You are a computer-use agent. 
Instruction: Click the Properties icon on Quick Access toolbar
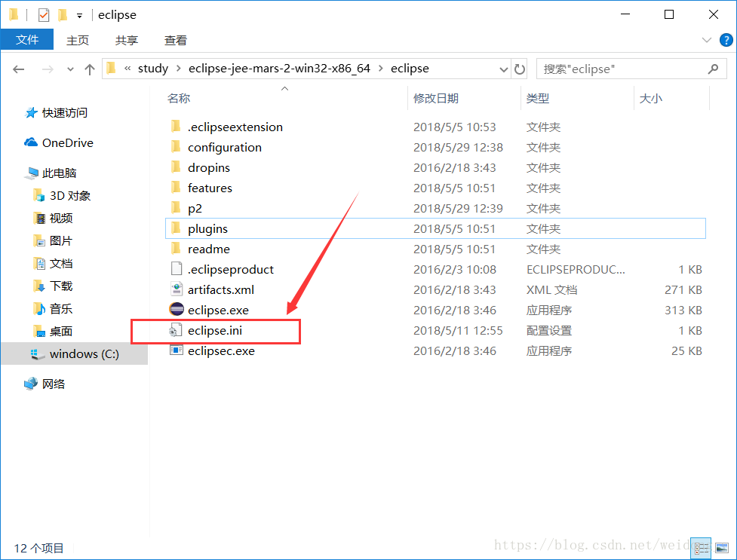[43, 14]
